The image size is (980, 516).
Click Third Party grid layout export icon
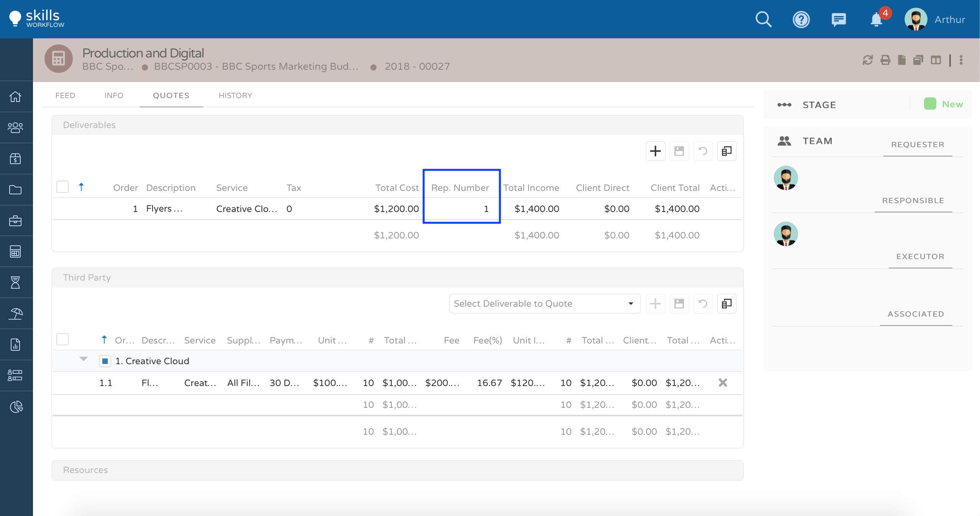[727, 304]
